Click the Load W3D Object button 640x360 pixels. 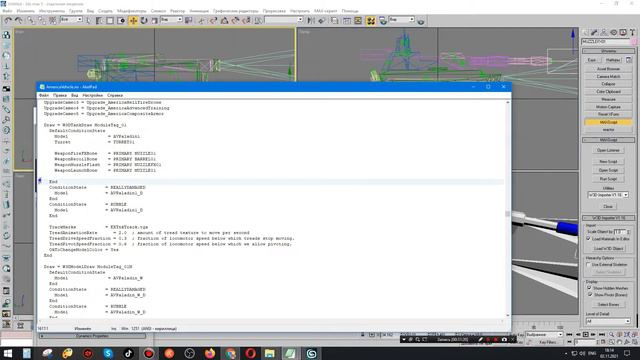point(608,248)
